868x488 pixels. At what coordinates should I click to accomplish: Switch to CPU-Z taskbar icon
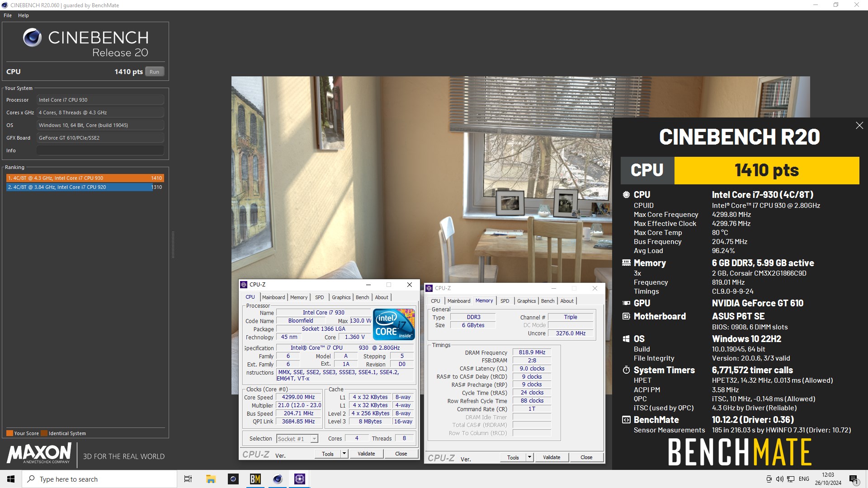300,479
